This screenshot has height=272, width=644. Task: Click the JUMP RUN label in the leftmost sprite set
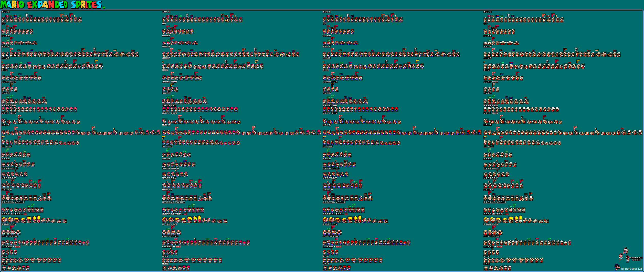pos(9,82)
